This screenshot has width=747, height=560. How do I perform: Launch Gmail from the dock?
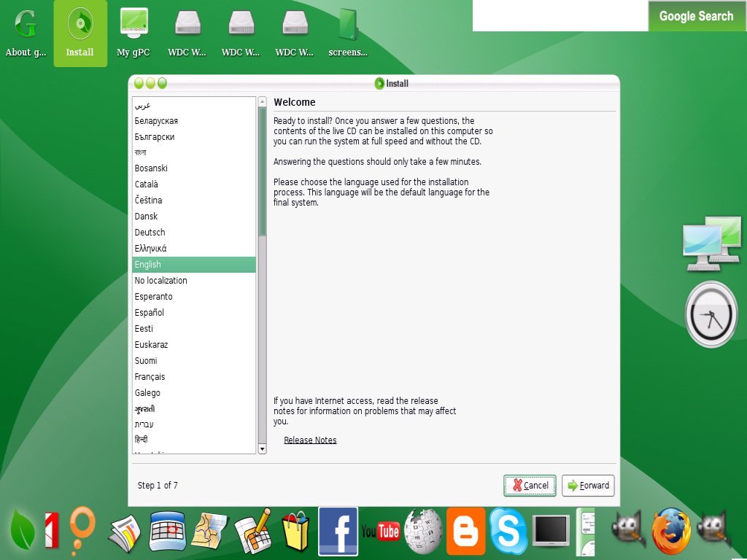pyautogui.click(x=52, y=529)
